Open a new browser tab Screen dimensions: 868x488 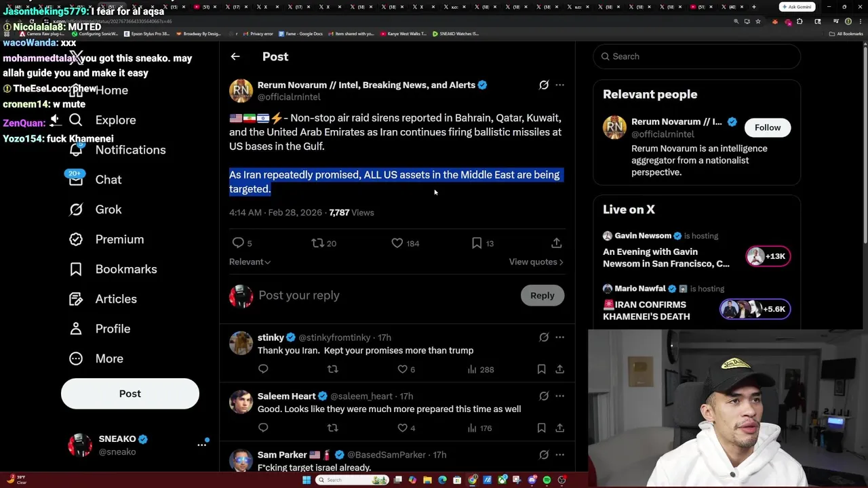[x=753, y=7]
